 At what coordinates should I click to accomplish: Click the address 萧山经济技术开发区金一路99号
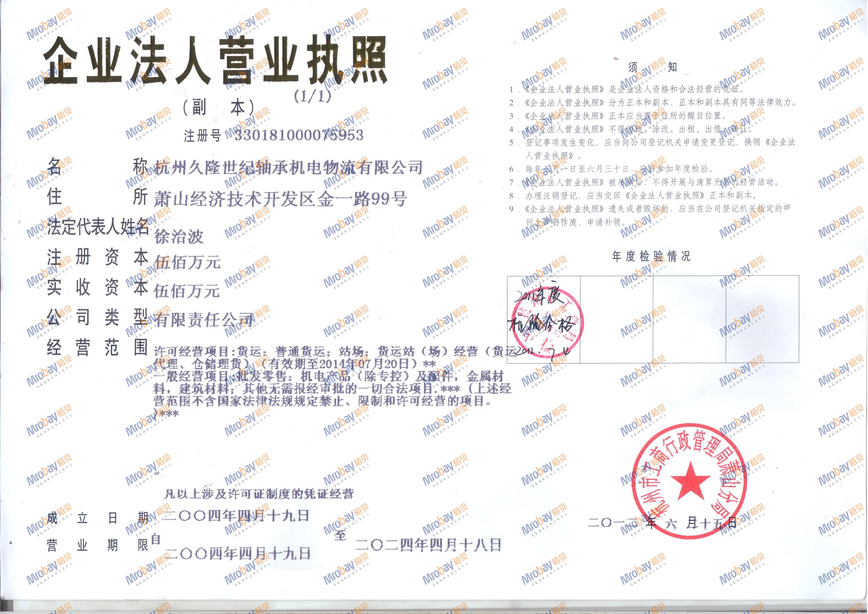tap(280, 199)
